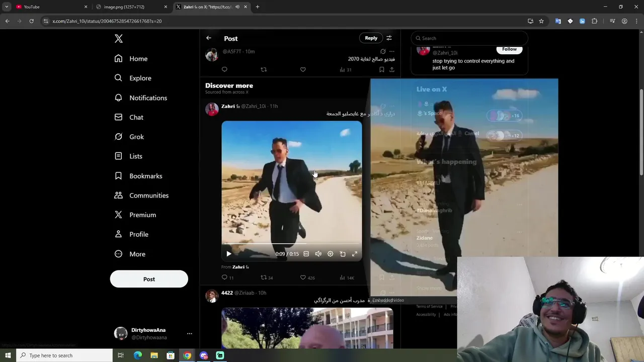
Task: Open the Explore page
Action: point(133,78)
